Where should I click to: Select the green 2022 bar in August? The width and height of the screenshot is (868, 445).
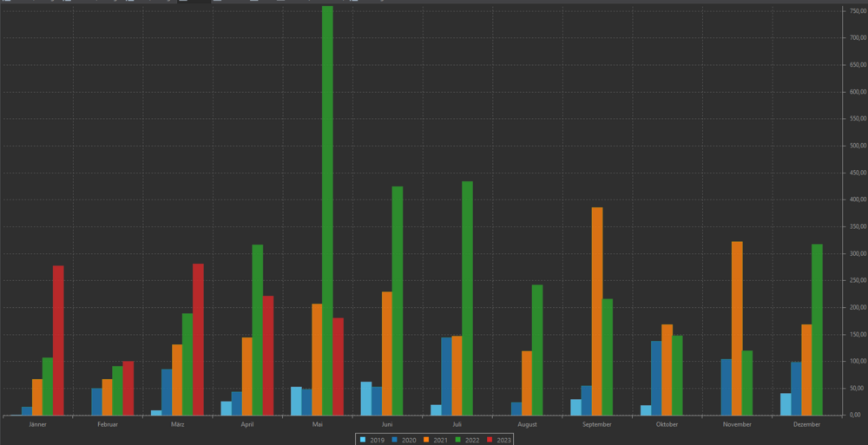[x=537, y=350]
